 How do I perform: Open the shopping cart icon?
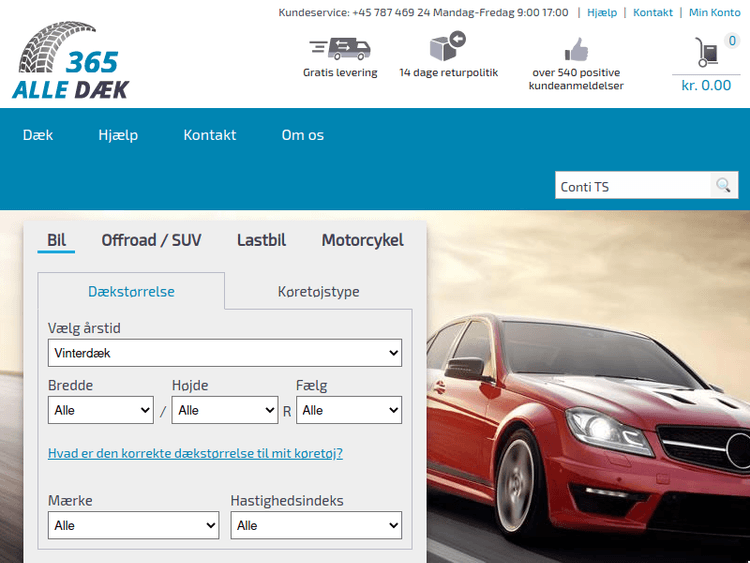pos(707,53)
